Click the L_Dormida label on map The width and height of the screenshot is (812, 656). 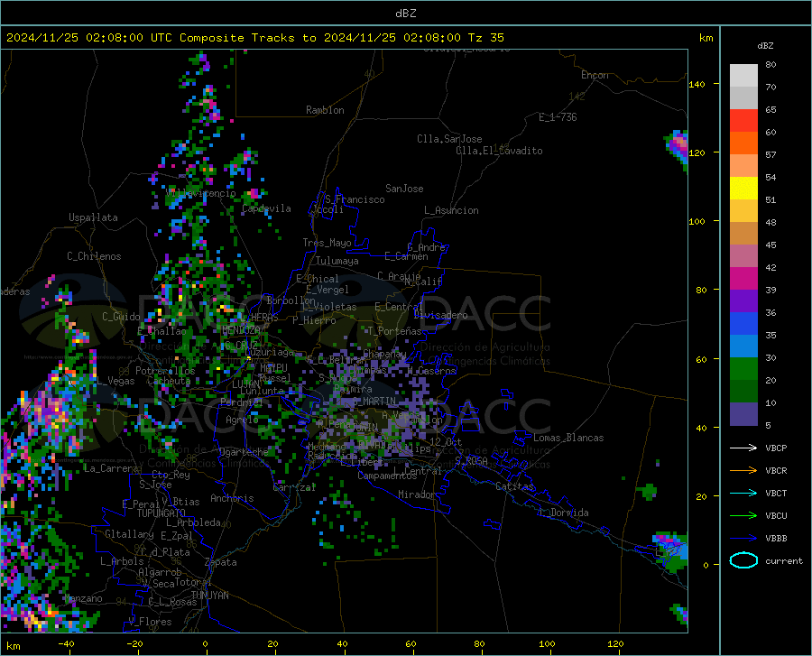(x=563, y=513)
